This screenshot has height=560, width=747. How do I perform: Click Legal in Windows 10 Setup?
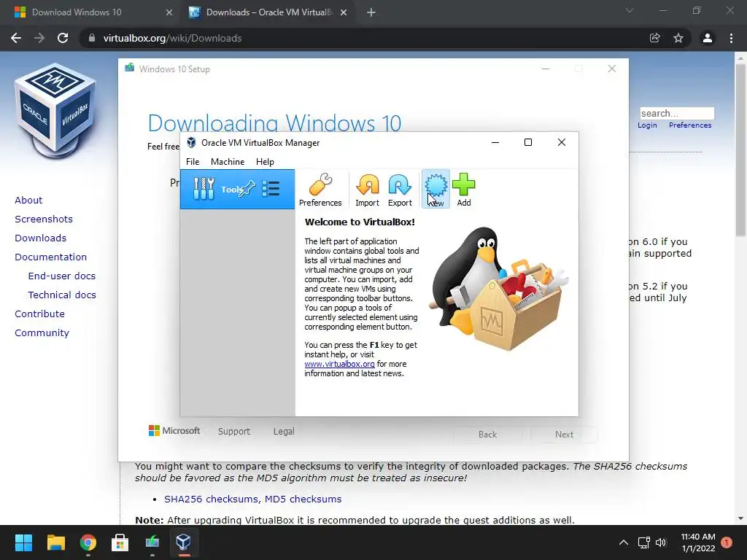[x=284, y=432]
